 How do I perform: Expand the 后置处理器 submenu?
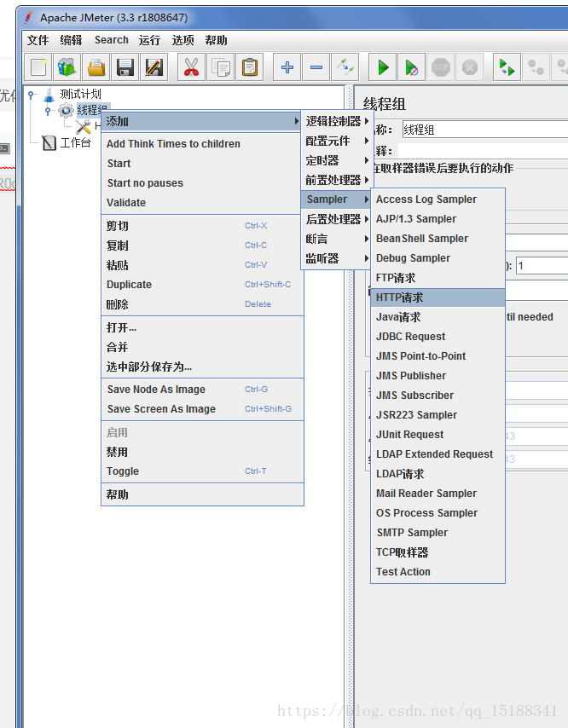coord(337,219)
